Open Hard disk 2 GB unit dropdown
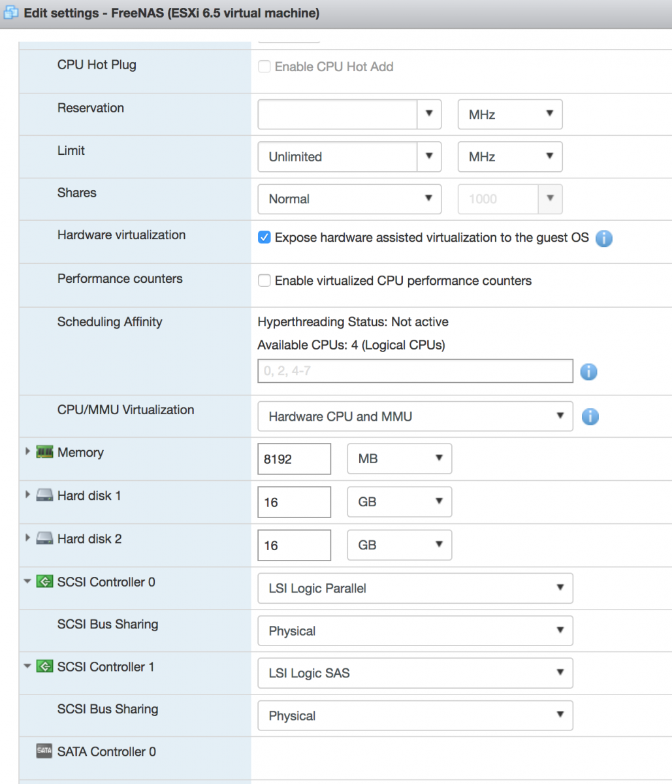This screenshot has width=672, height=784. [399, 545]
